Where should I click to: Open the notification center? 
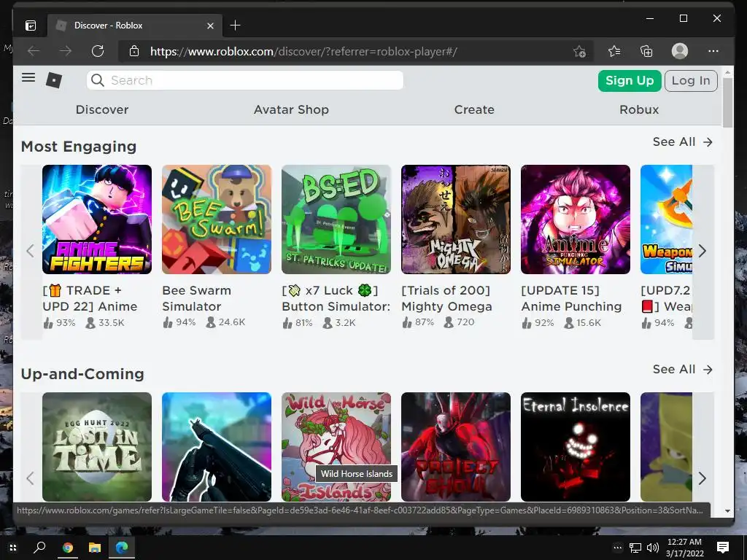pos(723,548)
